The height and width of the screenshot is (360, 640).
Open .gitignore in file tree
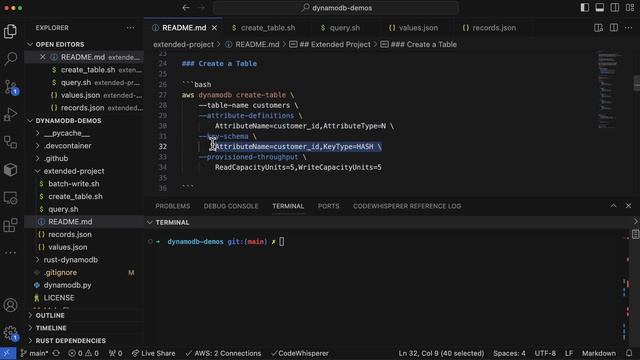pos(60,272)
